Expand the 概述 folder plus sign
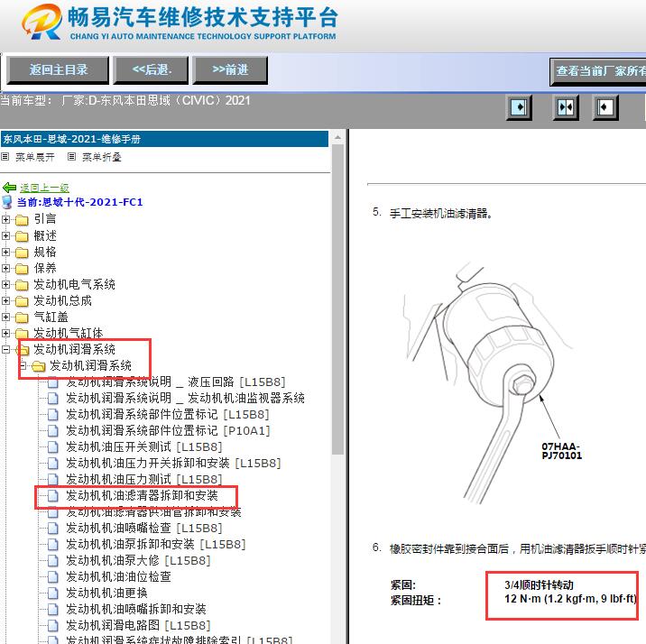Viewport: 646px width, 644px height. tap(5, 236)
